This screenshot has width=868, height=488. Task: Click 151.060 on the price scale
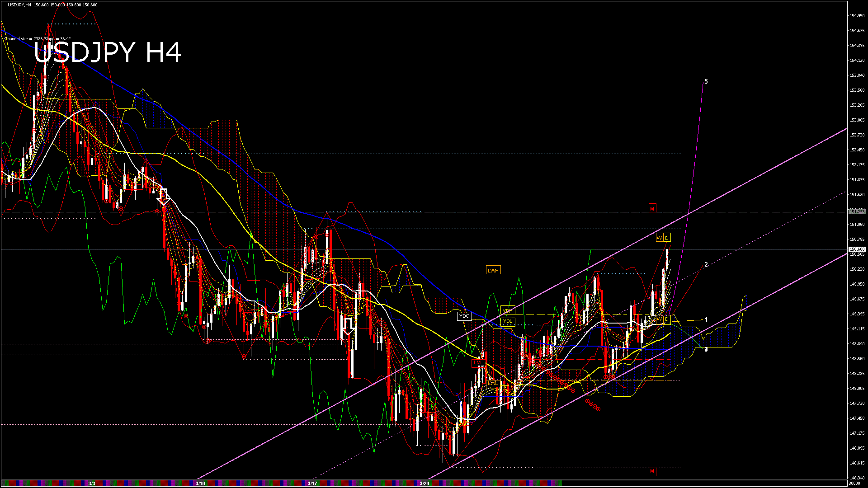coord(857,225)
